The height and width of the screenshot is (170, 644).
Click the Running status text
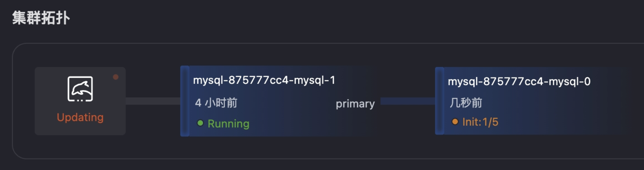click(228, 124)
